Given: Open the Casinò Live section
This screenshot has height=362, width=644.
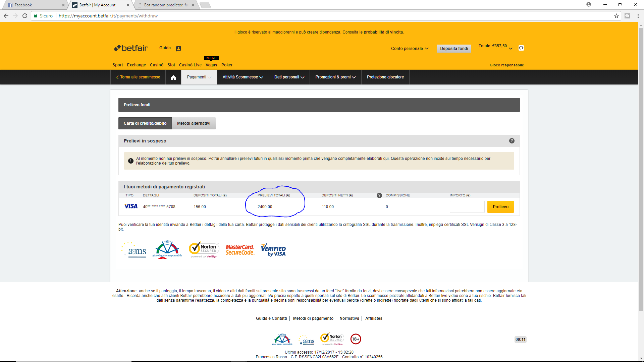Looking at the screenshot, I should [x=190, y=65].
